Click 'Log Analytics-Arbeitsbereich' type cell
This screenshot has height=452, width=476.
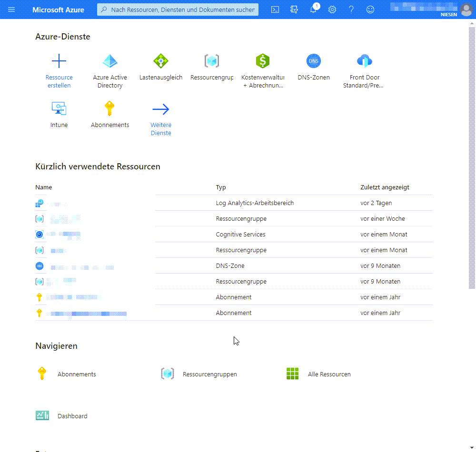point(255,203)
